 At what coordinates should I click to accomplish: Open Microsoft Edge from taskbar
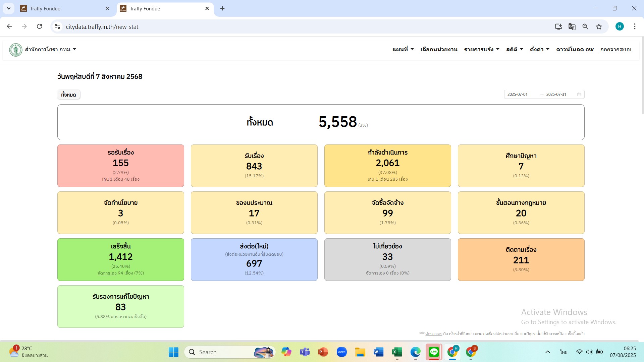click(x=415, y=352)
